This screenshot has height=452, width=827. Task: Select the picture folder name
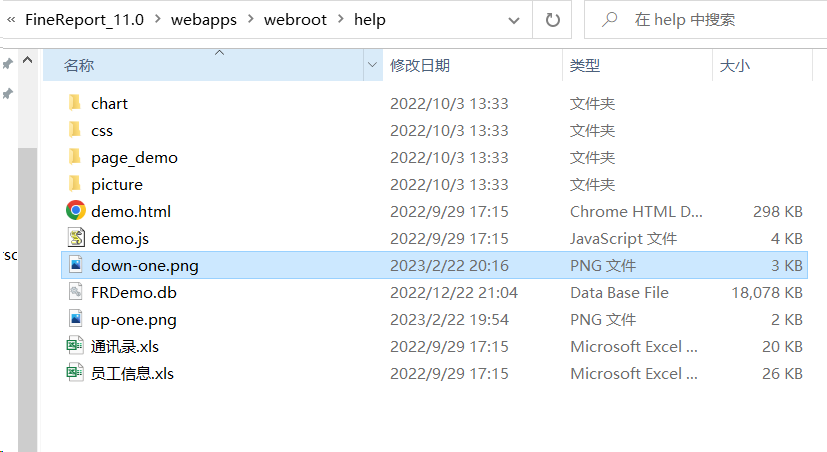(x=117, y=185)
